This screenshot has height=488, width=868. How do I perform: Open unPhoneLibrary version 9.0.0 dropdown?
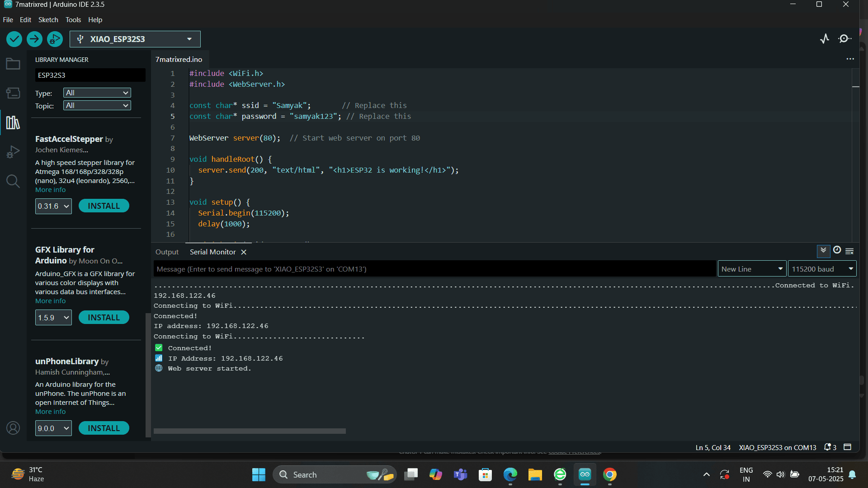[x=53, y=428]
